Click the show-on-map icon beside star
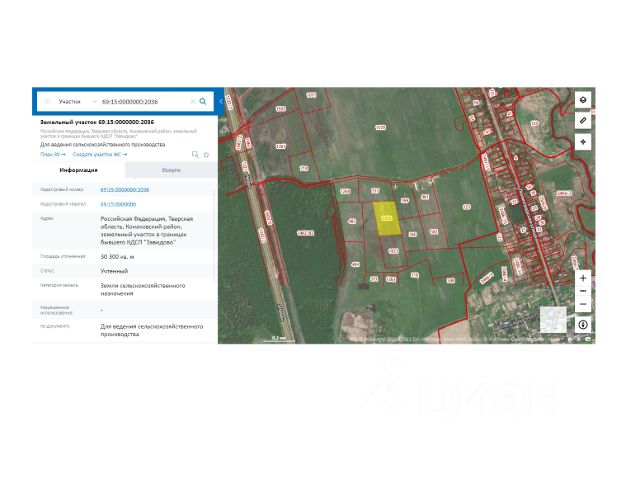This screenshot has width=640, height=480. [x=195, y=154]
